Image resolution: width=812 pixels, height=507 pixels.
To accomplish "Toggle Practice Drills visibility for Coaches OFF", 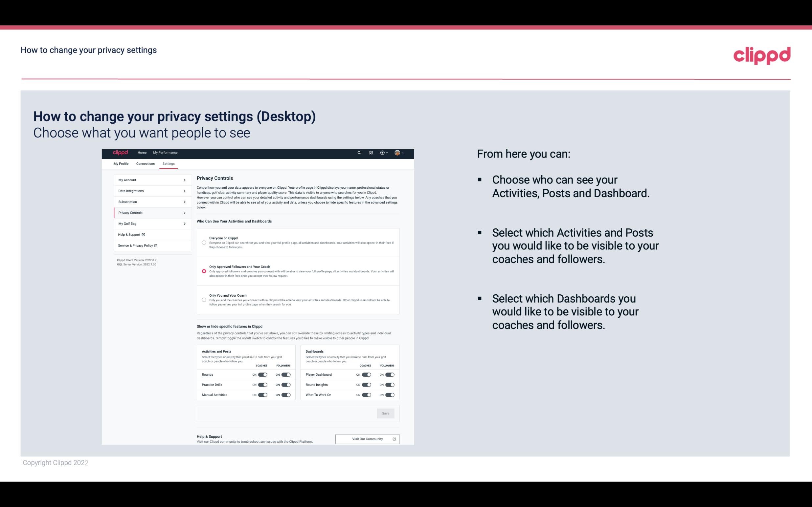I will [262, 384].
